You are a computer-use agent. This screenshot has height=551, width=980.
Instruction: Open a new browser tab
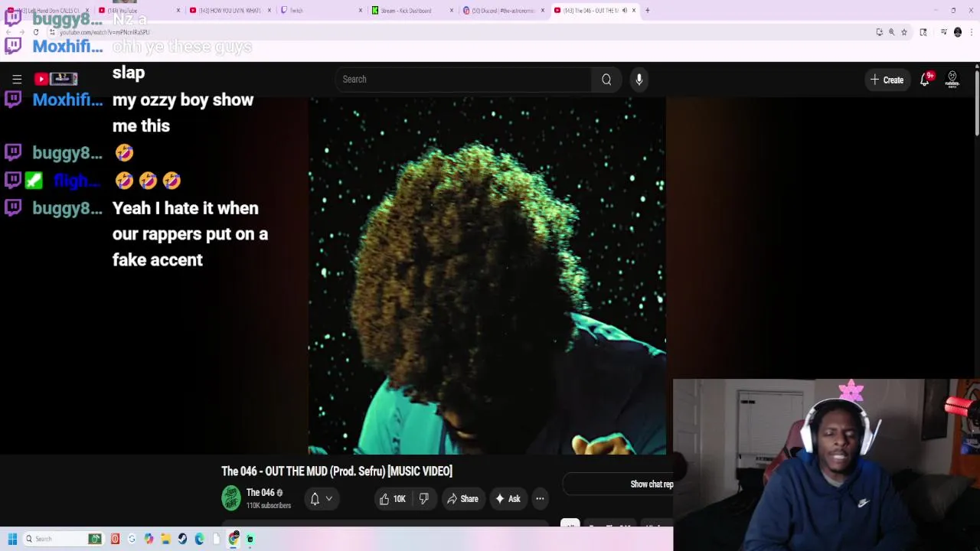click(648, 11)
